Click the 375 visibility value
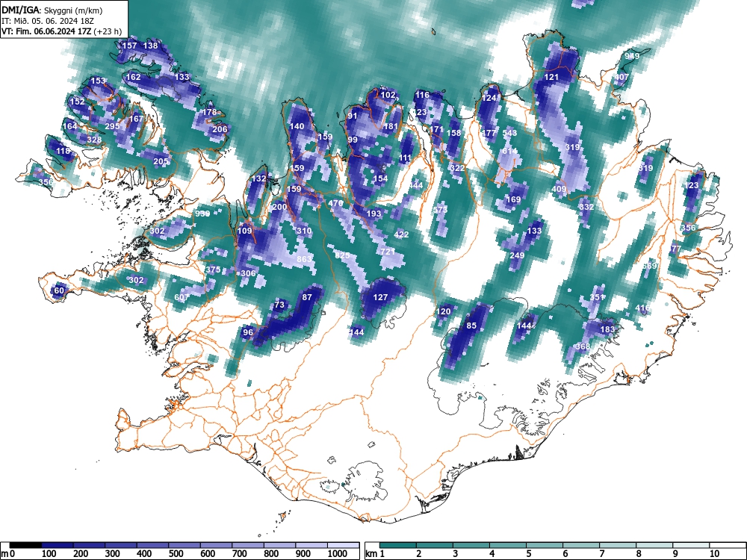This screenshot has width=747, height=560. click(x=213, y=270)
